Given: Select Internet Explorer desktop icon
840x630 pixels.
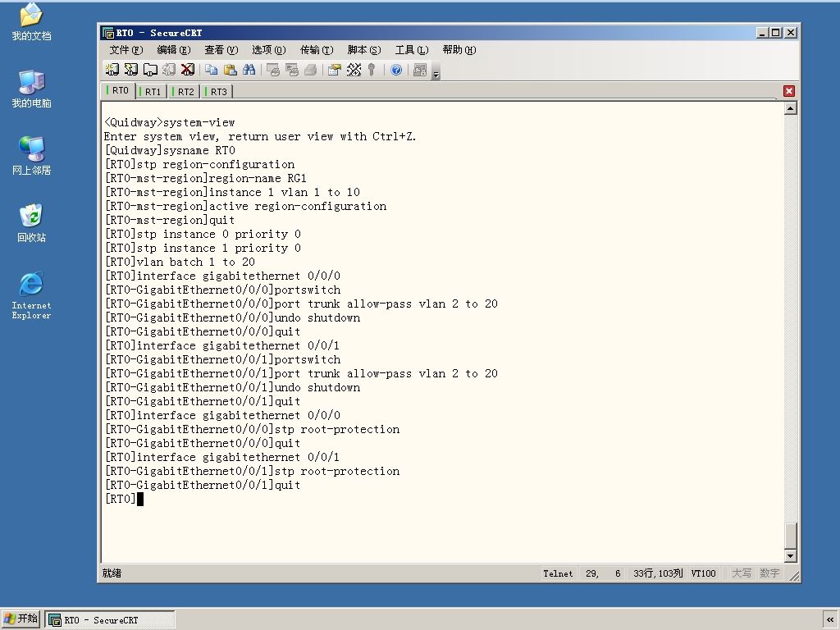Looking at the screenshot, I should point(31,295).
